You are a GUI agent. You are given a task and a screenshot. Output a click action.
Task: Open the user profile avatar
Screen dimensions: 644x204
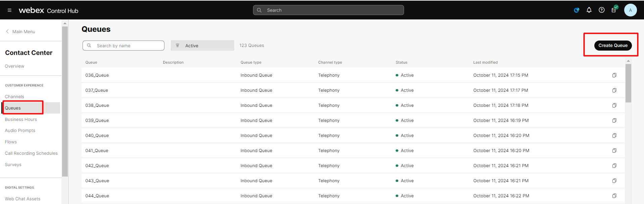pos(630,10)
